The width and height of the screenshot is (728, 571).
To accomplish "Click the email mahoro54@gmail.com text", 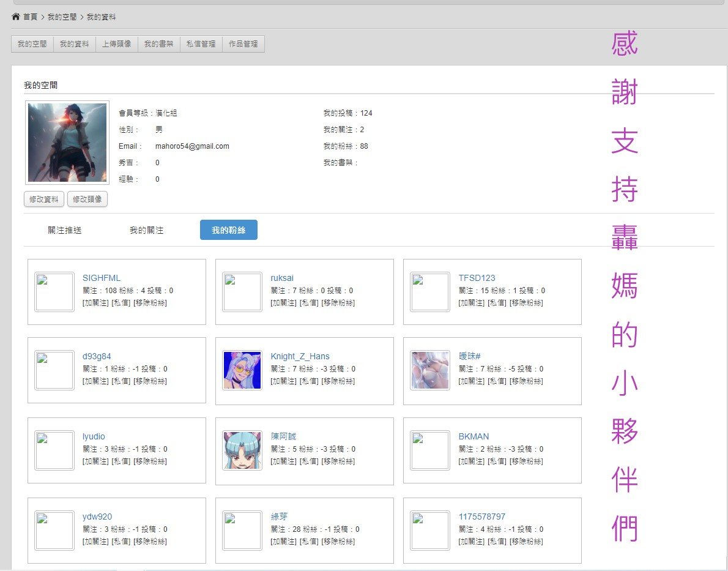I will click(x=192, y=146).
